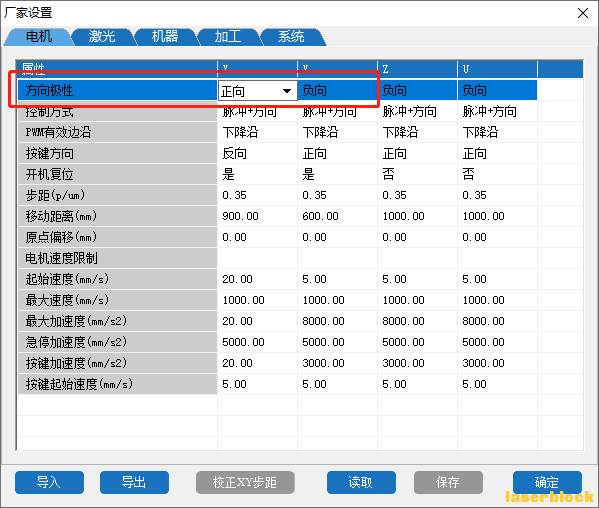Click 移动距离 value 600.00
Screen dimensions: 599x508
point(337,217)
